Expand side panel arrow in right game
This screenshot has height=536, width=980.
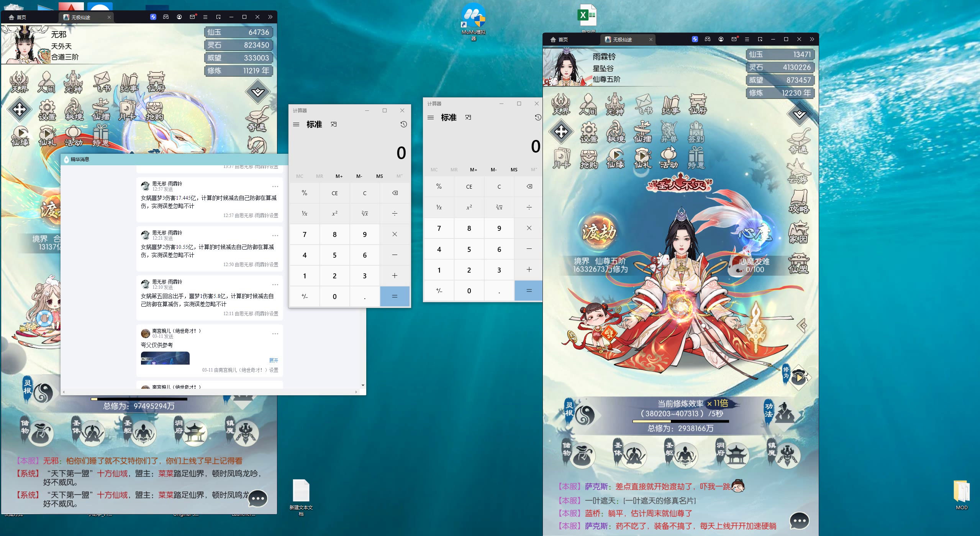point(802,326)
